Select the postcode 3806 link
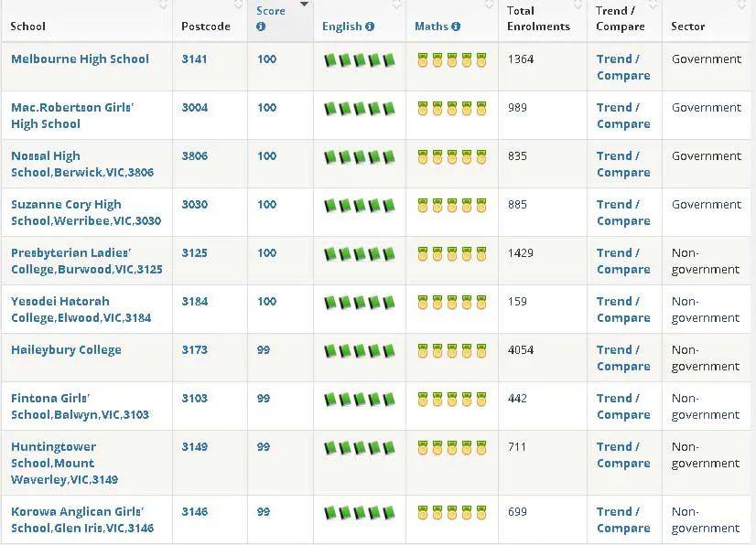 (x=195, y=155)
